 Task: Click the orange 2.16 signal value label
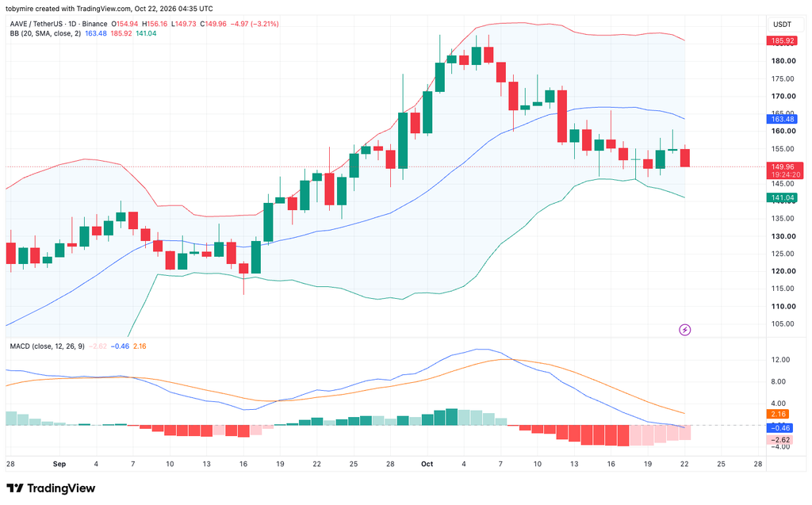tap(777, 414)
